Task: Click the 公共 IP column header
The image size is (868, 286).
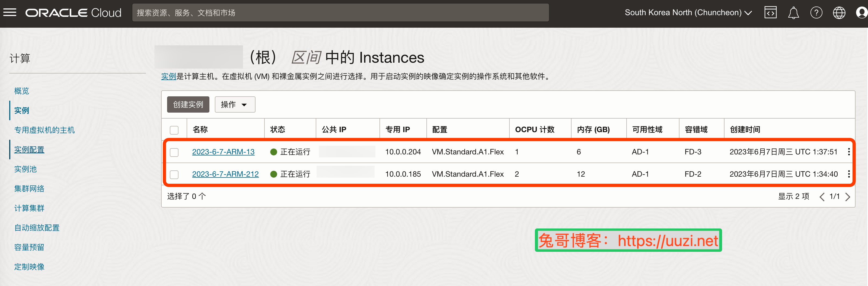Action: [x=334, y=129]
